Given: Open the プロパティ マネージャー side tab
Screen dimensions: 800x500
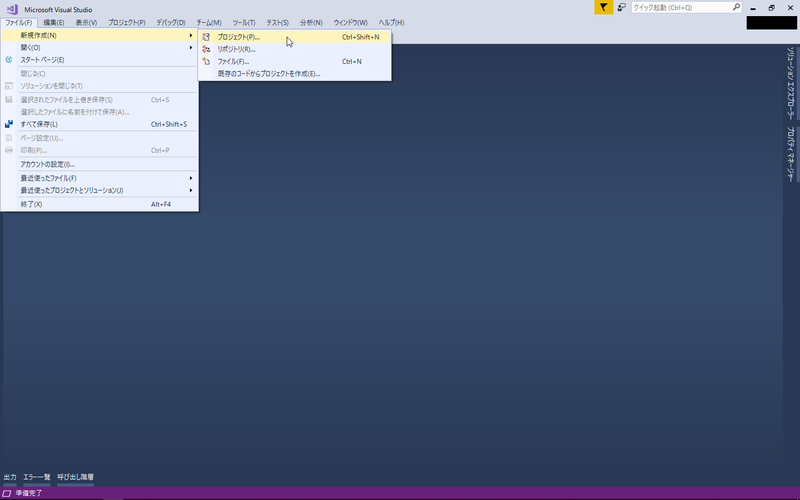Looking at the screenshot, I should (790, 154).
